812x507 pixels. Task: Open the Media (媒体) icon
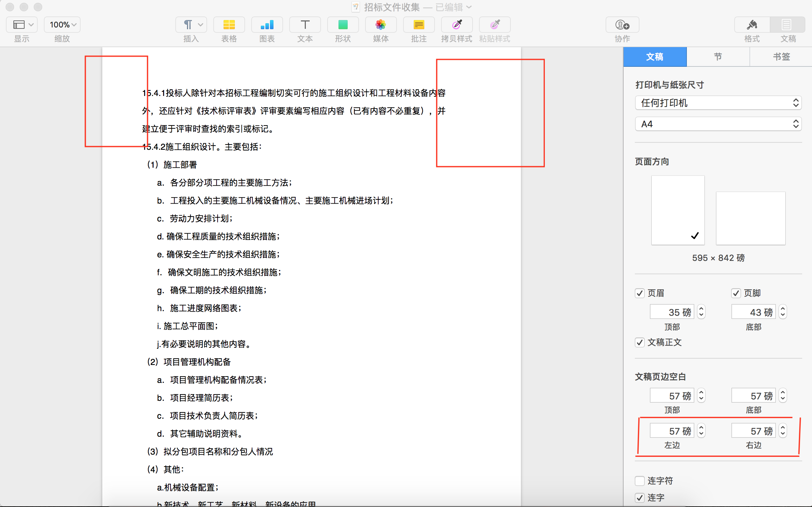(x=381, y=25)
